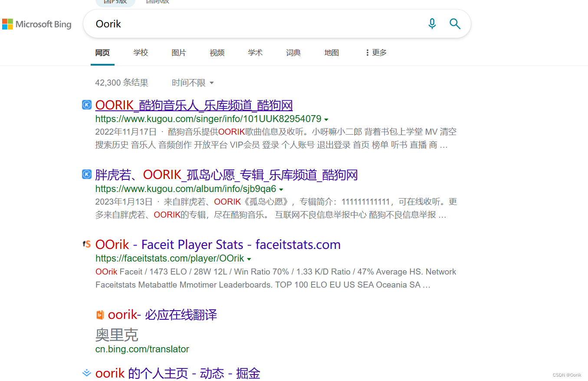Click the snippet date 2022年11月17日
Viewport: 588px width, 381px height.
[126, 132]
